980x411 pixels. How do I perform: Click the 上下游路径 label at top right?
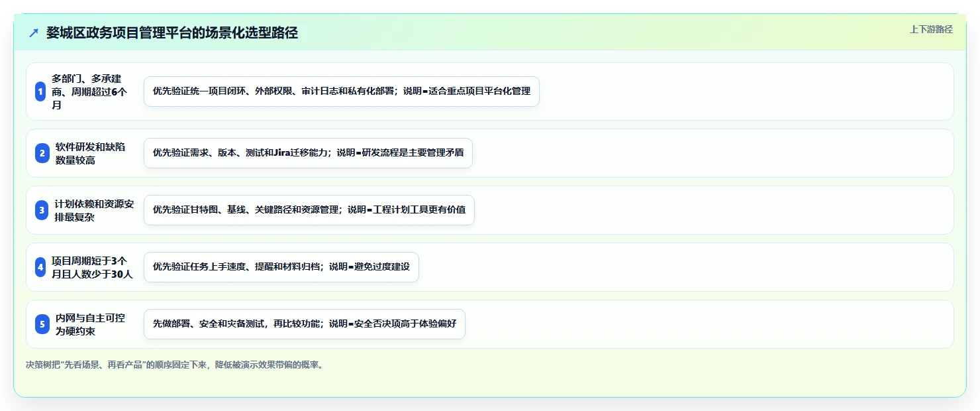coord(931,29)
